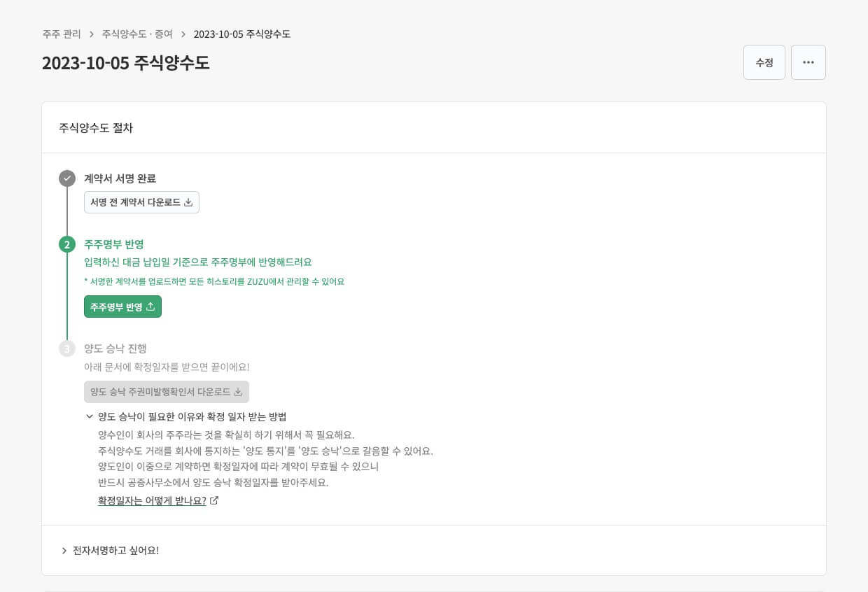The image size is (868, 592).
Task: Open the more options (...) menu
Action: 808,62
